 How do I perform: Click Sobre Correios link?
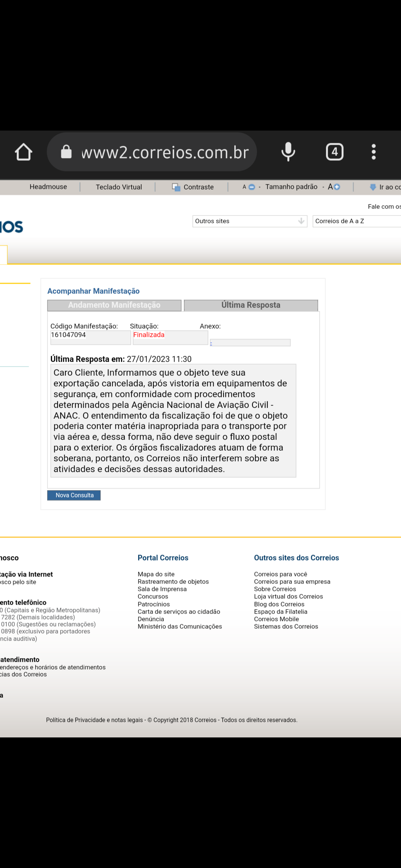pyautogui.click(x=275, y=589)
